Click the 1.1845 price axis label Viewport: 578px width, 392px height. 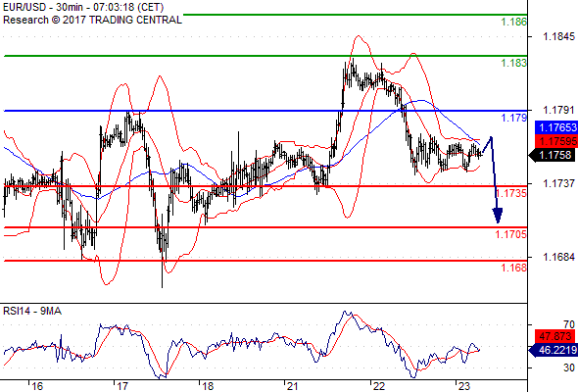coord(558,36)
